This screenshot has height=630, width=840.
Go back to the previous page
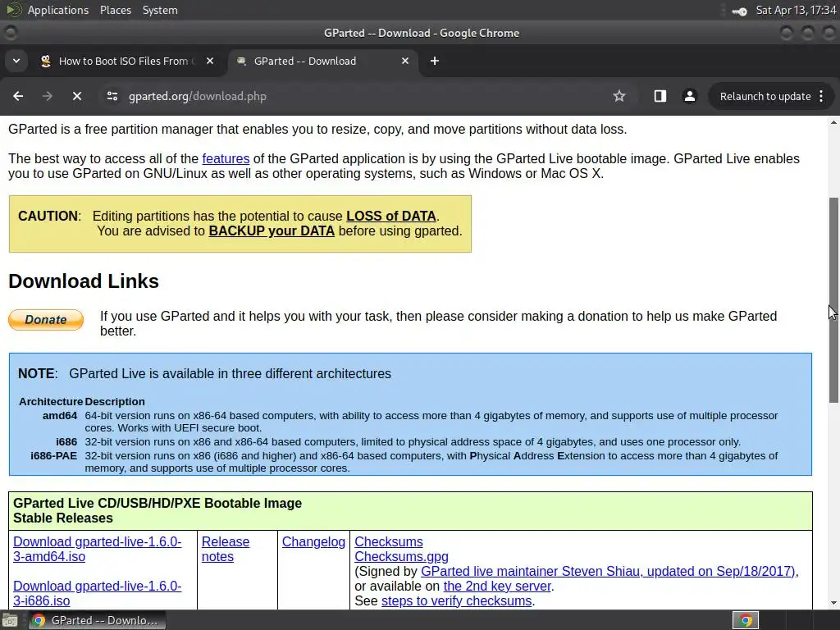[x=18, y=96]
